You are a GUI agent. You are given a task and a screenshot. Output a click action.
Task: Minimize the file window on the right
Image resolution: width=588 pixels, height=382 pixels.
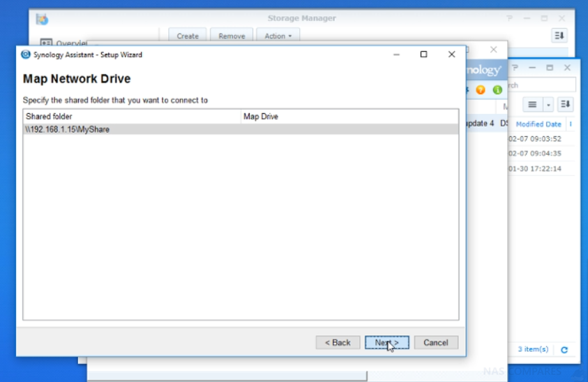532,68
